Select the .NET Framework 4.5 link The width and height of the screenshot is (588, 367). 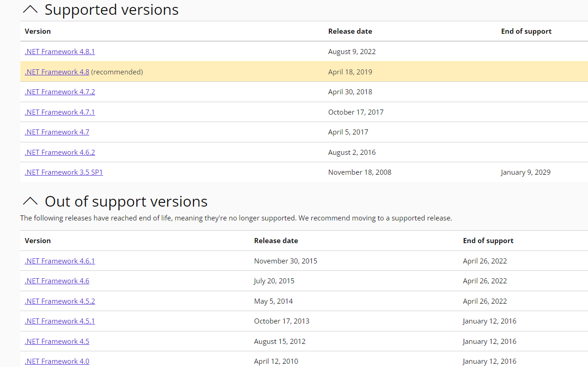57,342
